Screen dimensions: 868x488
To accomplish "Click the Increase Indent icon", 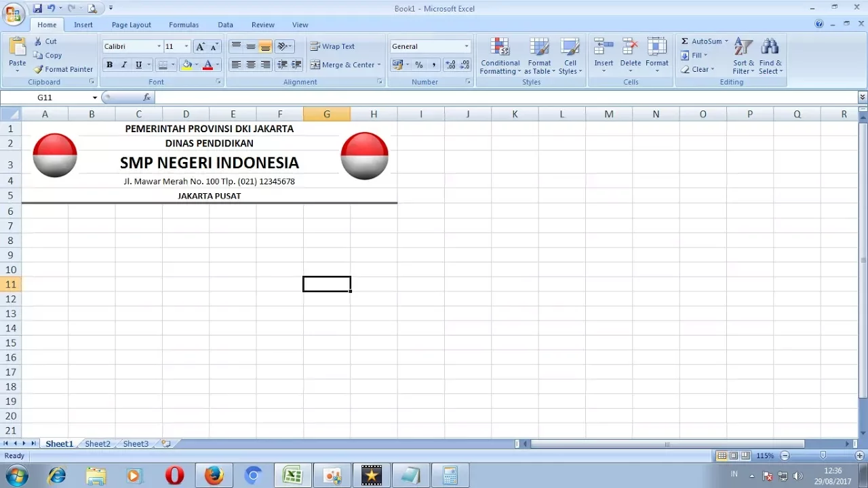I will 296,65.
